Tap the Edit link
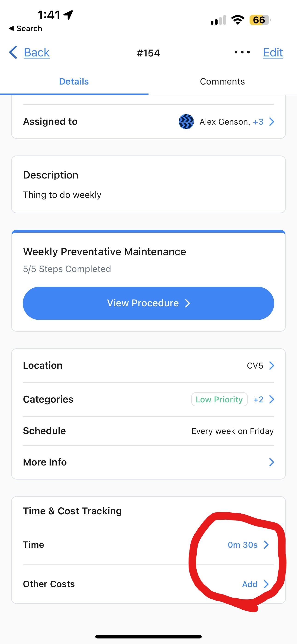297x644 pixels. pos(273,53)
